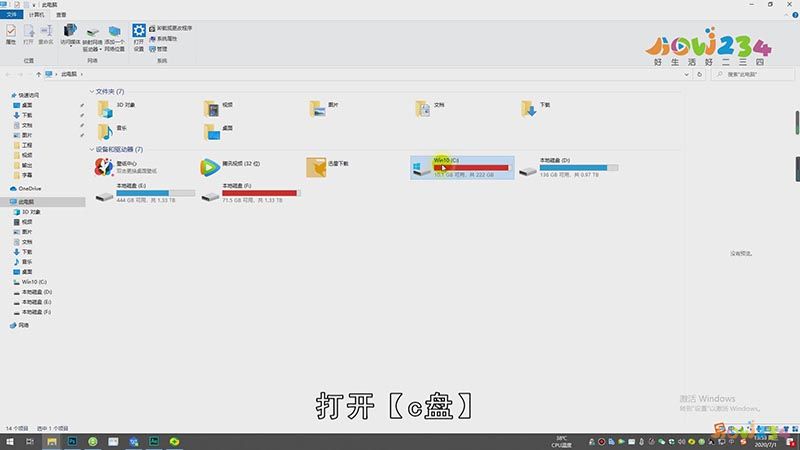800x450 pixels.
Task: Select 本地磁盘 (E:) drive in main pane
Action: click(145, 193)
